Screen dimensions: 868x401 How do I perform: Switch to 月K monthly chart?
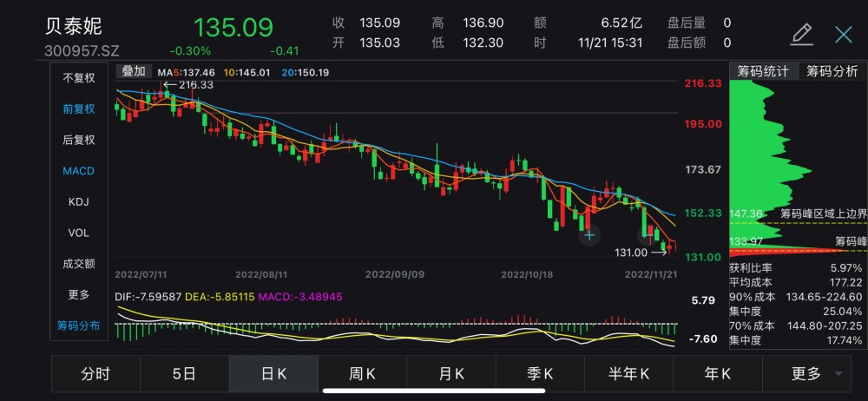[x=451, y=374]
